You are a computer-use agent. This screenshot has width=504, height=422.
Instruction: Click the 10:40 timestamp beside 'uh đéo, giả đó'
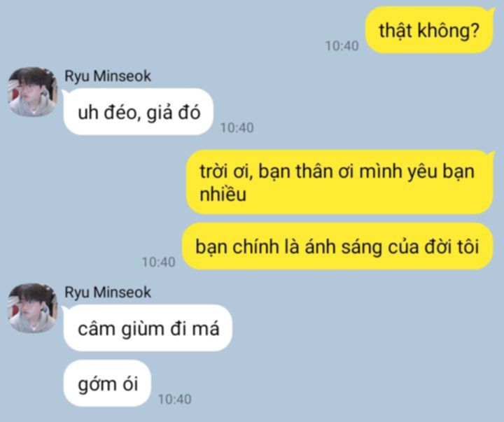237,128
